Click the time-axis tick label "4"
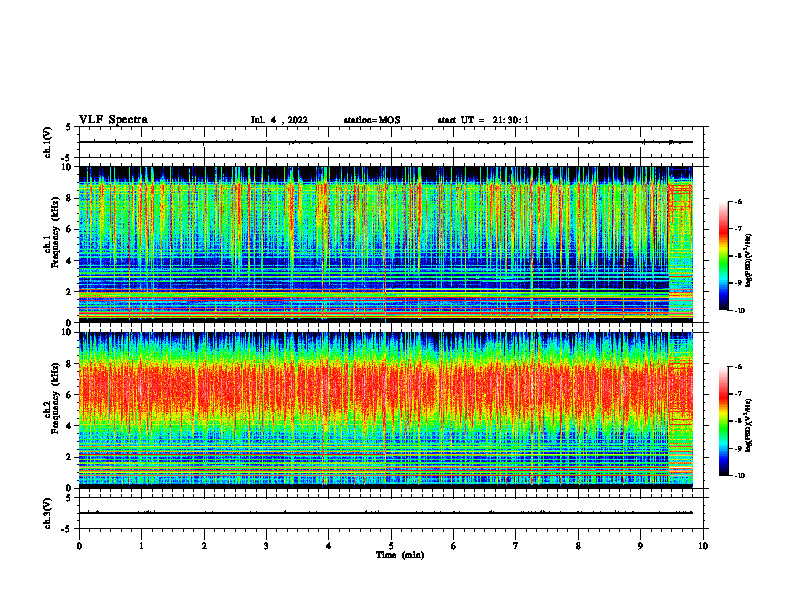This screenshot has width=792, height=612. (329, 546)
